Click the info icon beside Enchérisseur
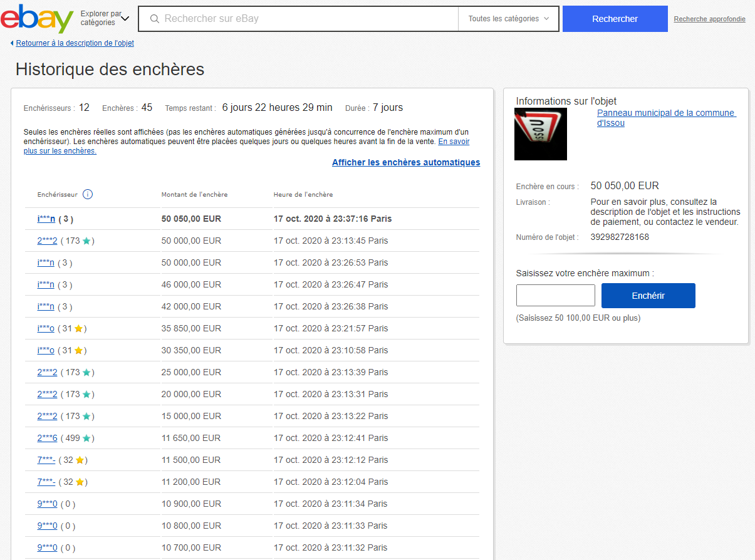 (x=88, y=194)
